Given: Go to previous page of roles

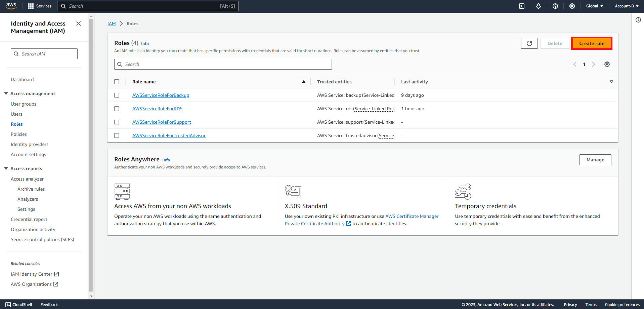Looking at the screenshot, I should (x=575, y=64).
